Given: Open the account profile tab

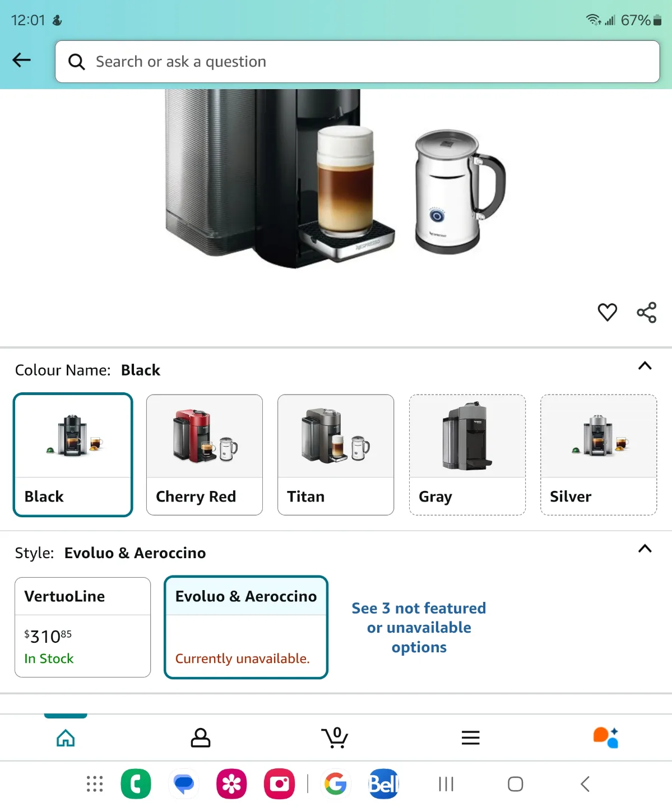Looking at the screenshot, I should 201,738.
